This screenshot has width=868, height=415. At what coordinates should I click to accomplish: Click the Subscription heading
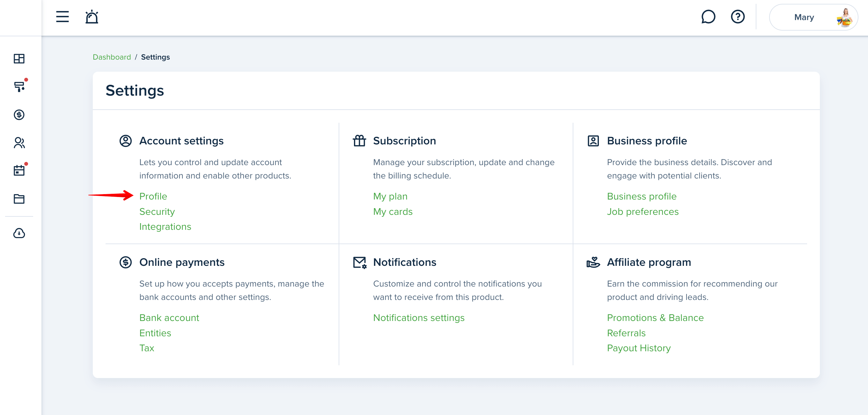coord(404,141)
